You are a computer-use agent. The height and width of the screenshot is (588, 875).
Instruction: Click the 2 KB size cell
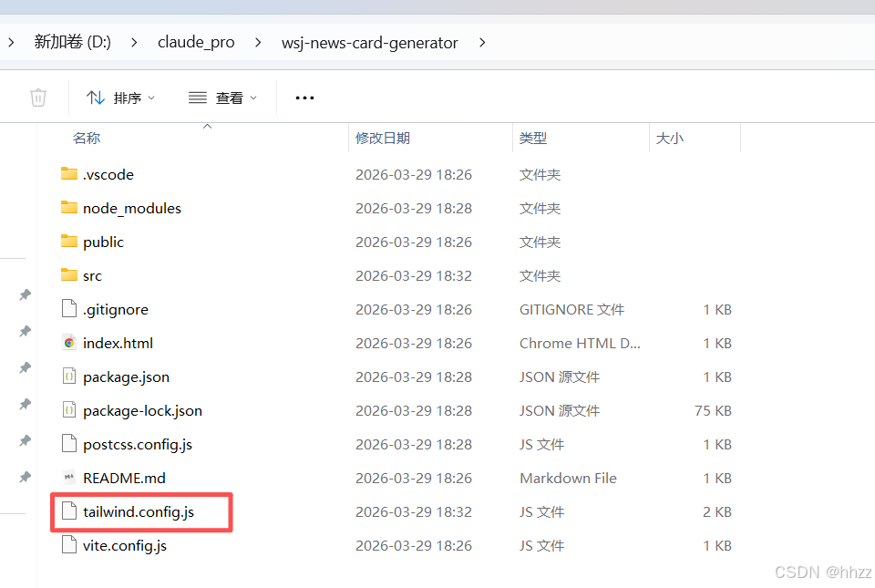point(717,512)
